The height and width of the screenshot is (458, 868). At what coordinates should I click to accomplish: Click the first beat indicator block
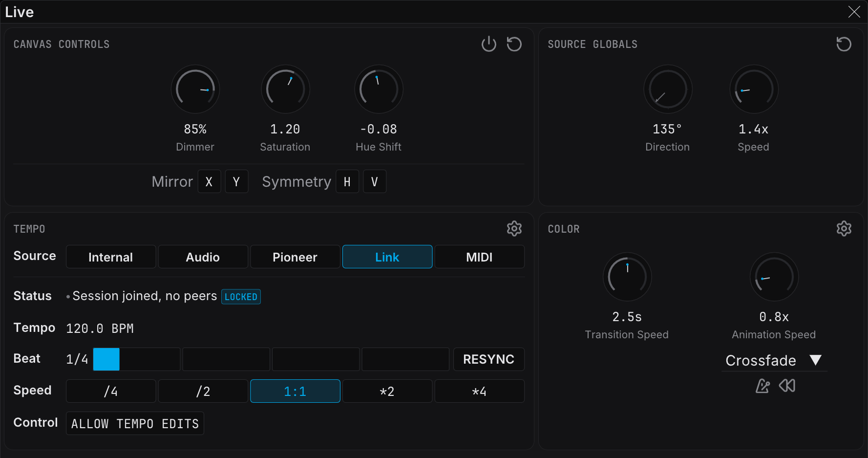coord(136,359)
